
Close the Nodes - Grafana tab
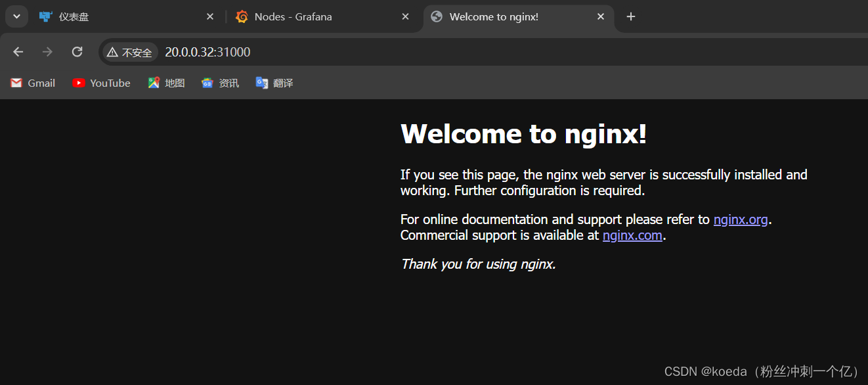[406, 17]
